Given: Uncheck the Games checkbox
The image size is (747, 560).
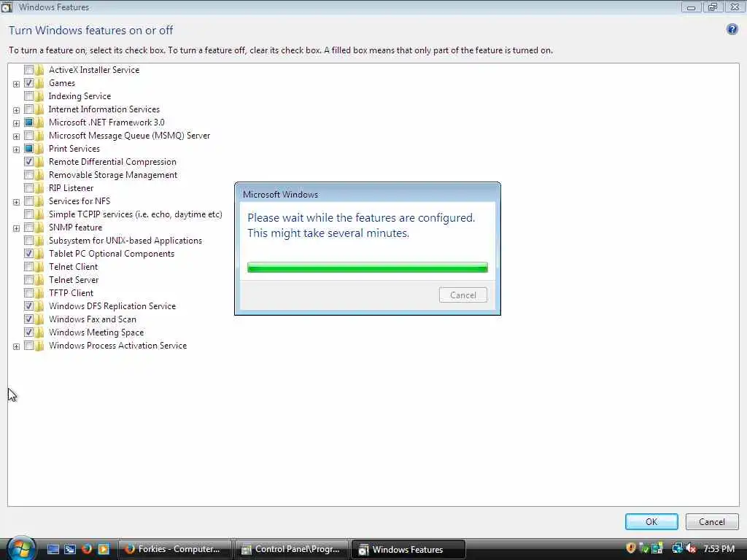Looking at the screenshot, I should pos(28,83).
